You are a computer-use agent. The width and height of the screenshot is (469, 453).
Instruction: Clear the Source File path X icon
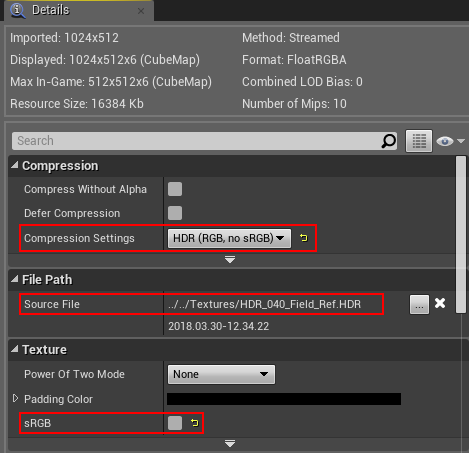tap(440, 303)
